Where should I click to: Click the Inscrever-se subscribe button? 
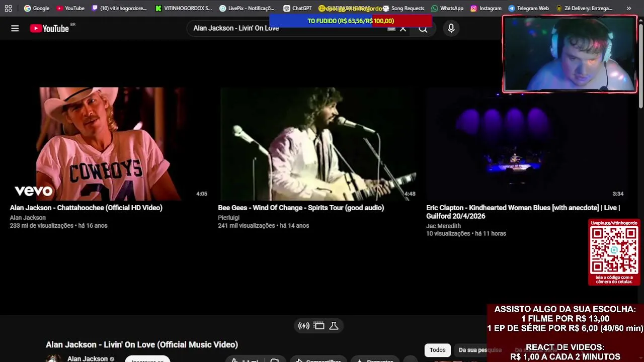147,359
